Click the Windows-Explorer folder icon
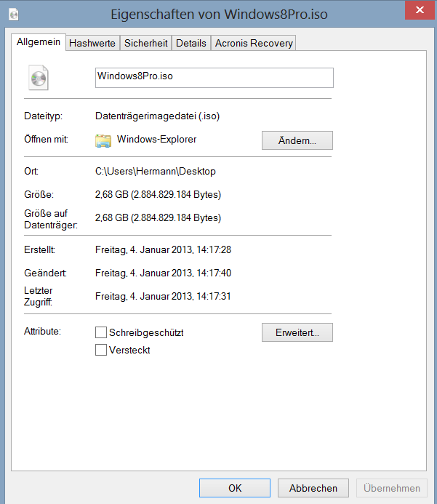 coord(103,140)
